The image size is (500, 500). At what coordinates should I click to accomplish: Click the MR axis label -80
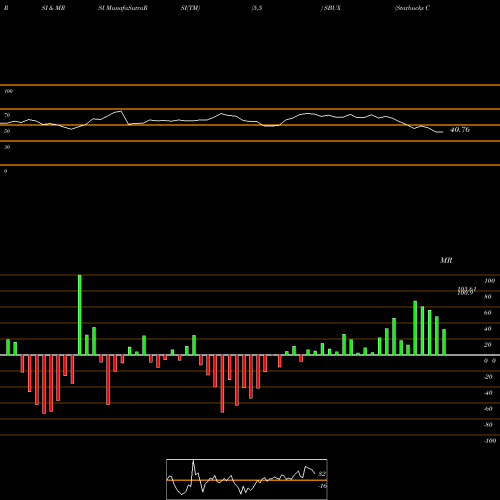click(x=488, y=425)
